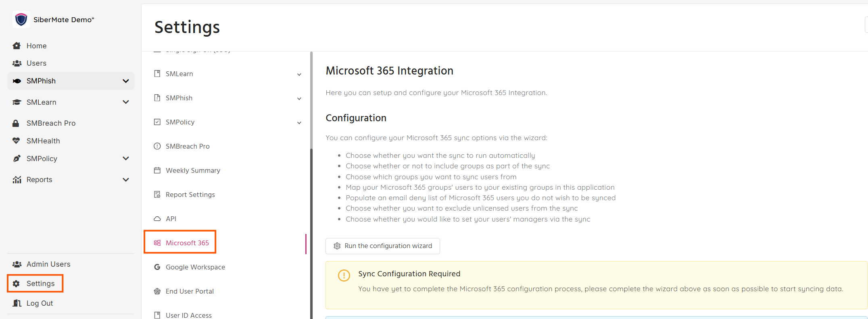Viewport: 868px width, 319px height.
Task: Expand the SMPhish sidebar chevron
Action: point(126,81)
